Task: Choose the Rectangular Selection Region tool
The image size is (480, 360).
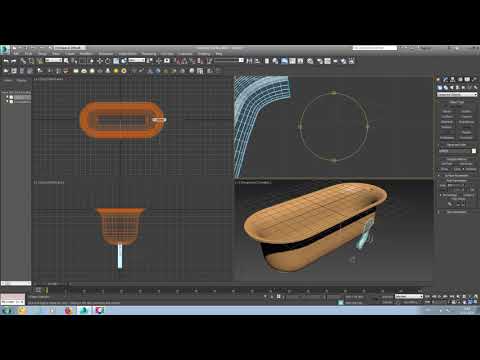Action: coord(82,61)
